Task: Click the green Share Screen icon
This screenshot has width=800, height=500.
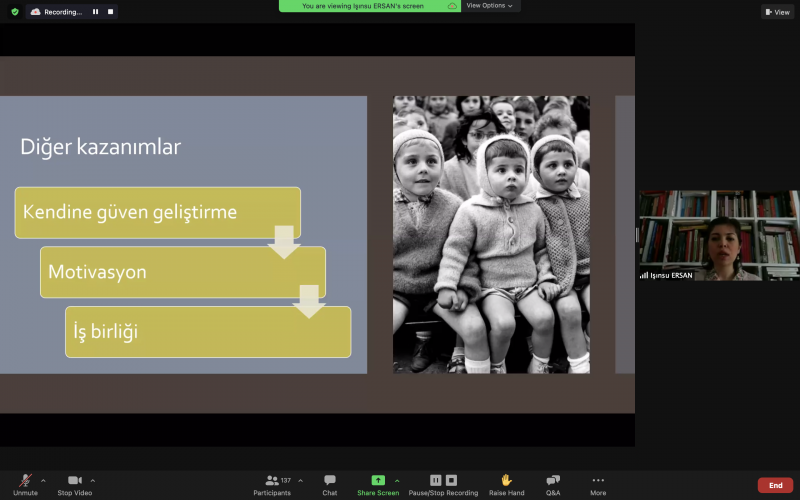Action: [378, 480]
